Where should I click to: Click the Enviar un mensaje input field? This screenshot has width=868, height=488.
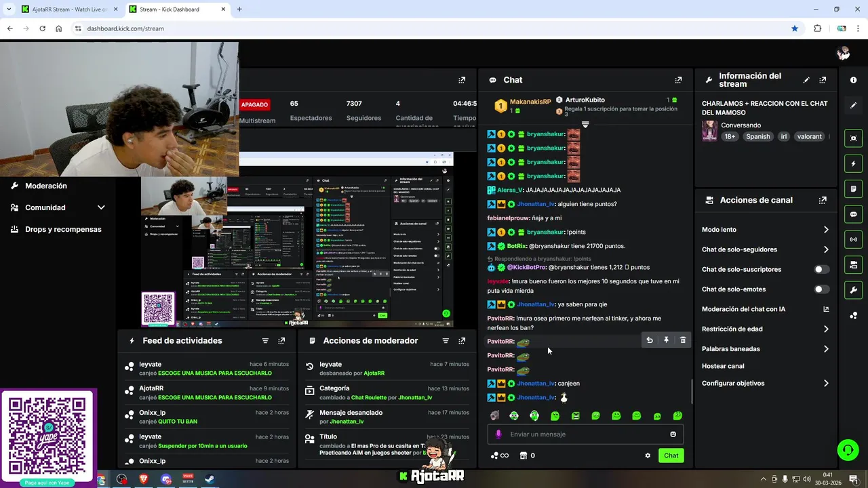coord(585,434)
